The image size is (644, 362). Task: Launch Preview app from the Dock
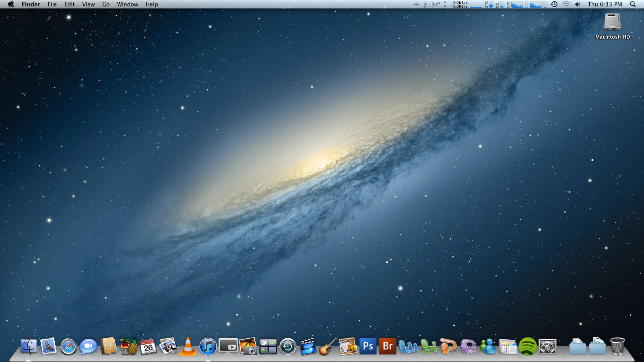pyautogui.click(x=168, y=346)
